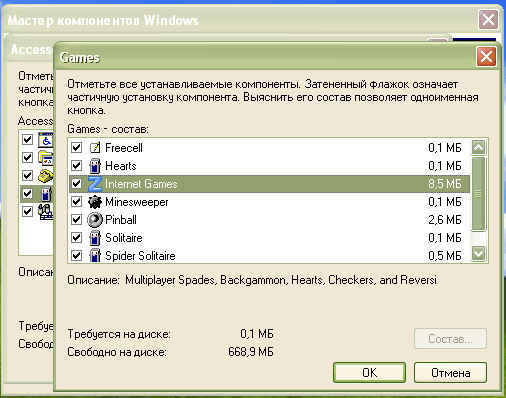The image size is (506, 398).
Task: Close the Мастер компонентов Windows window
Action: click(488, 20)
